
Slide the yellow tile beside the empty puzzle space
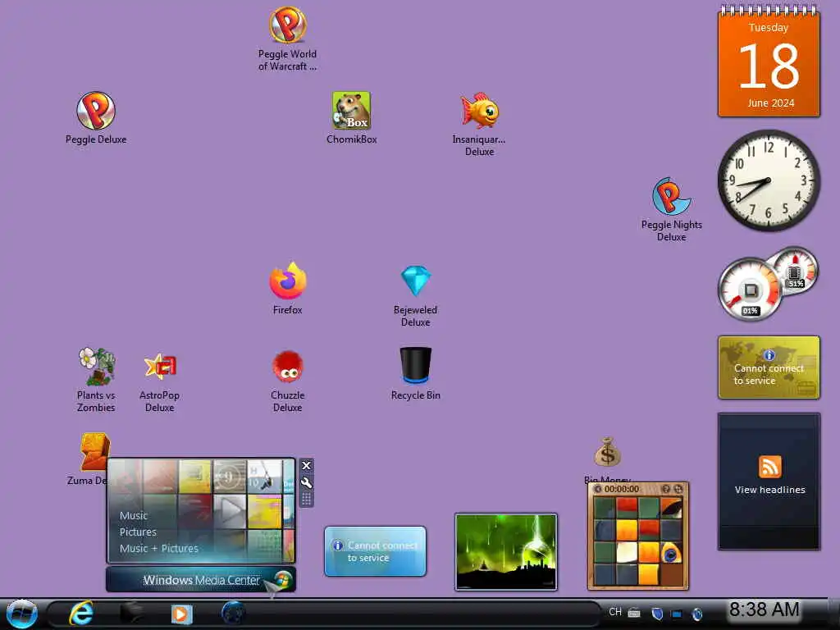[x=649, y=574]
